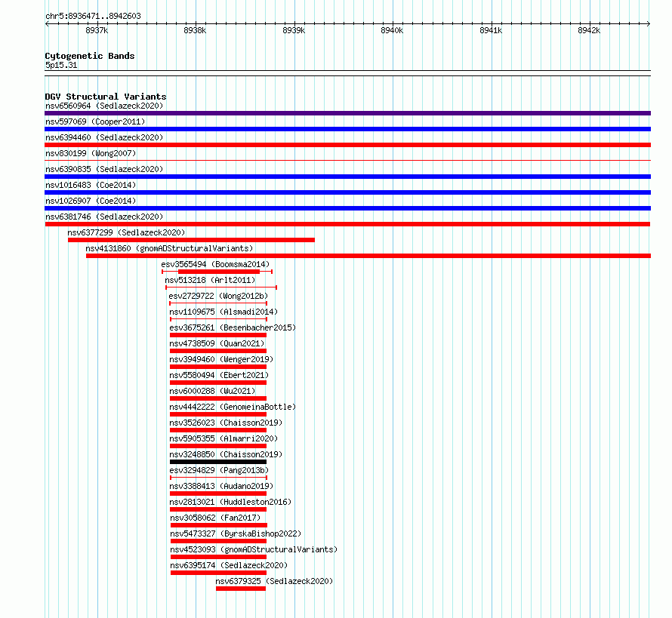Open nsv6395174 (Sedlazeck2020) label
This screenshot has height=618, width=672.
(x=229, y=565)
